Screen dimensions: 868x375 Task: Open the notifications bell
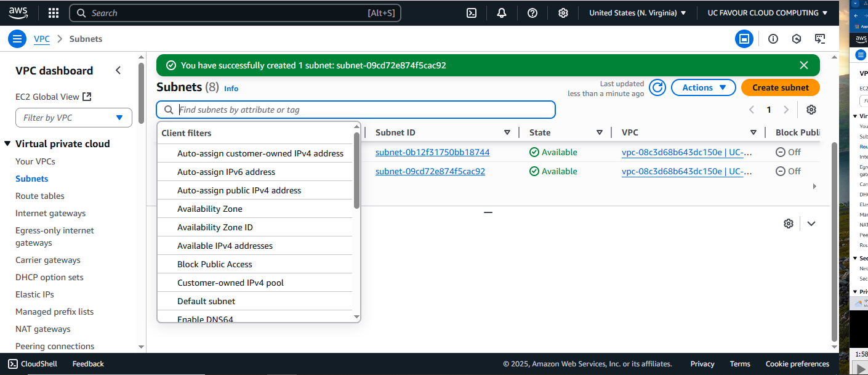pos(502,13)
